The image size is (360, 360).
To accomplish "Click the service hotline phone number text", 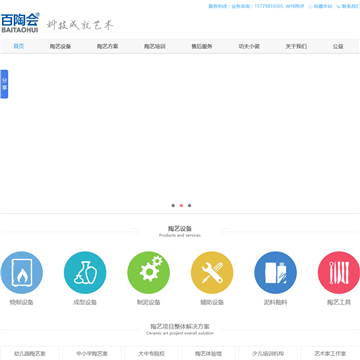I will click(269, 6).
